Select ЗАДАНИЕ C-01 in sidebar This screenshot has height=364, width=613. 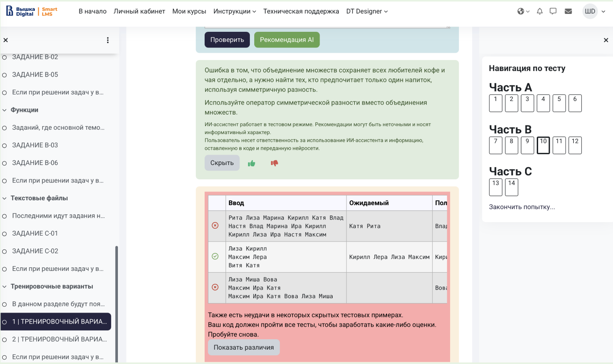pyautogui.click(x=35, y=233)
